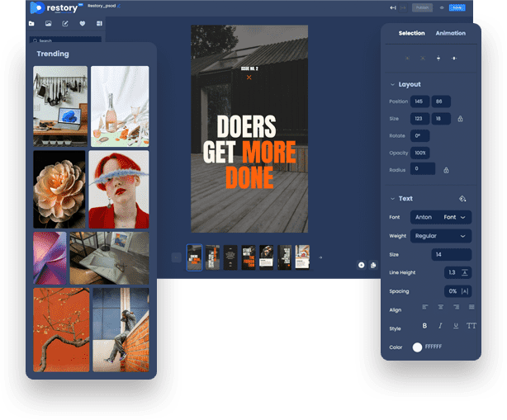
Task: Switch to the Selection tab
Action: pyautogui.click(x=411, y=33)
